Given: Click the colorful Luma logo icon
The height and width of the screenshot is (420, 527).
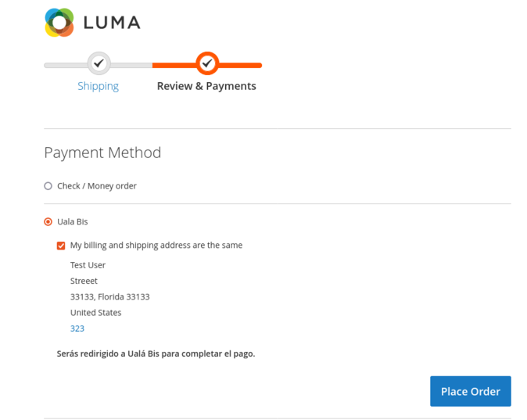Looking at the screenshot, I should click(x=59, y=23).
